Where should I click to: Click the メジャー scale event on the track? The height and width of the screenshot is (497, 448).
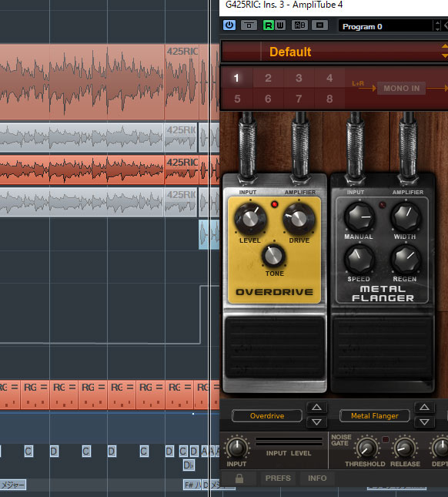coord(12,485)
